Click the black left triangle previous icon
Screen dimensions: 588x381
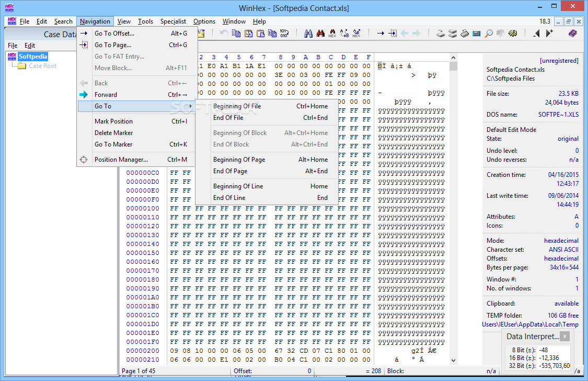(537, 33)
